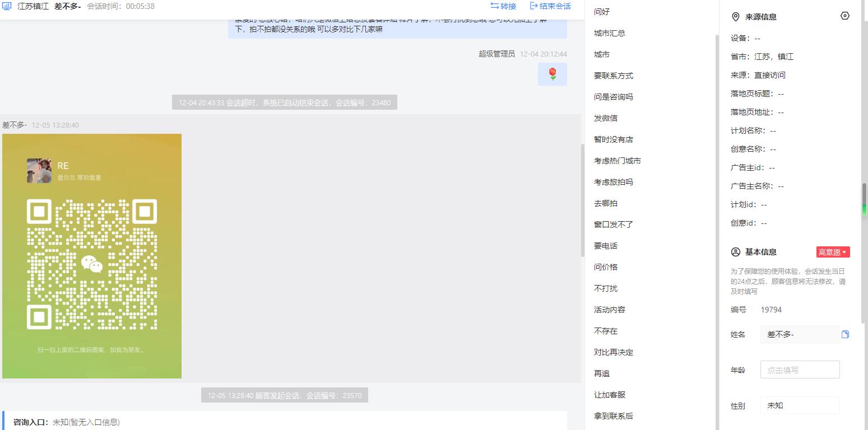Select quick reply 再追
Screen dimensions: 868x430
click(602, 373)
